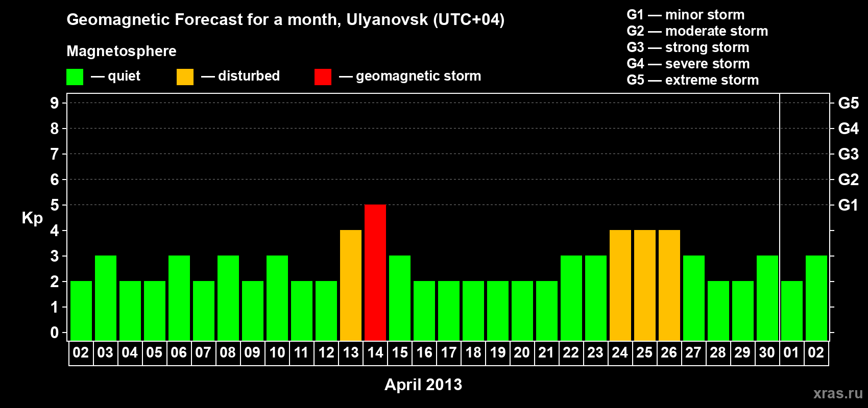Click the 'G3' right axis label
This screenshot has height=408, width=868.
pyautogui.click(x=849, y=154)
